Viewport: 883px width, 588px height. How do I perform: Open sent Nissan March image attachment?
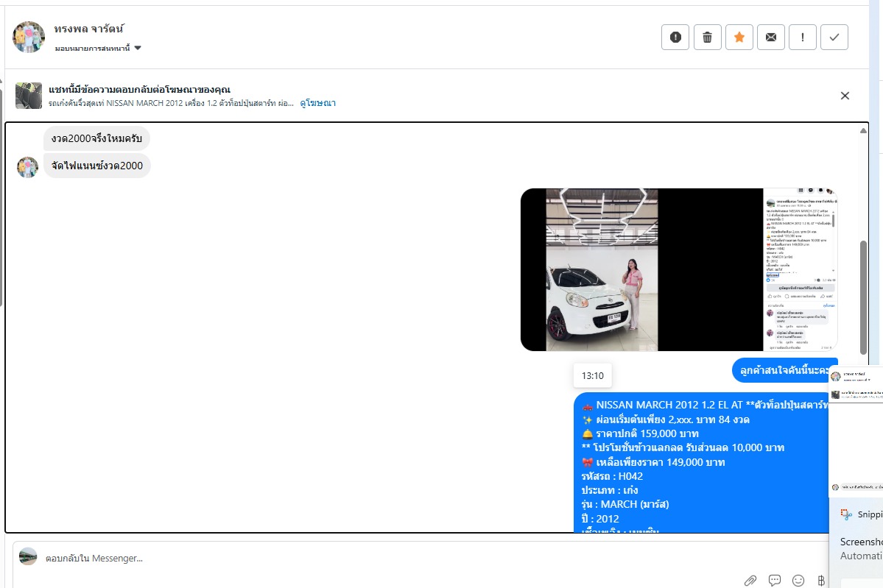click(679, 269)
